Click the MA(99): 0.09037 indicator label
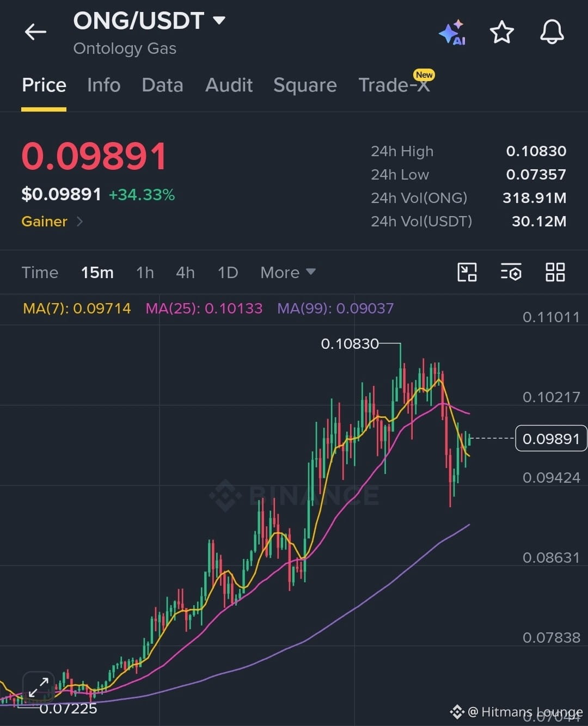Viewport: 588px width, 726px height. pos(335,308)
